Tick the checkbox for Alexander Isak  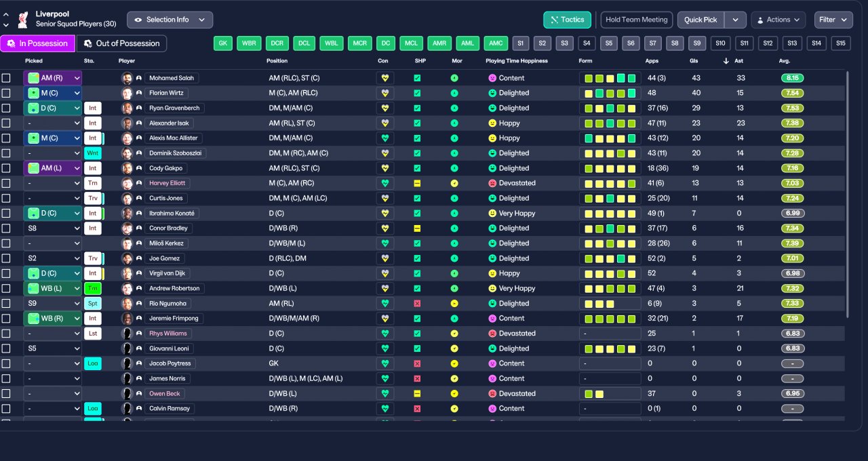click(x=6, y=123)
